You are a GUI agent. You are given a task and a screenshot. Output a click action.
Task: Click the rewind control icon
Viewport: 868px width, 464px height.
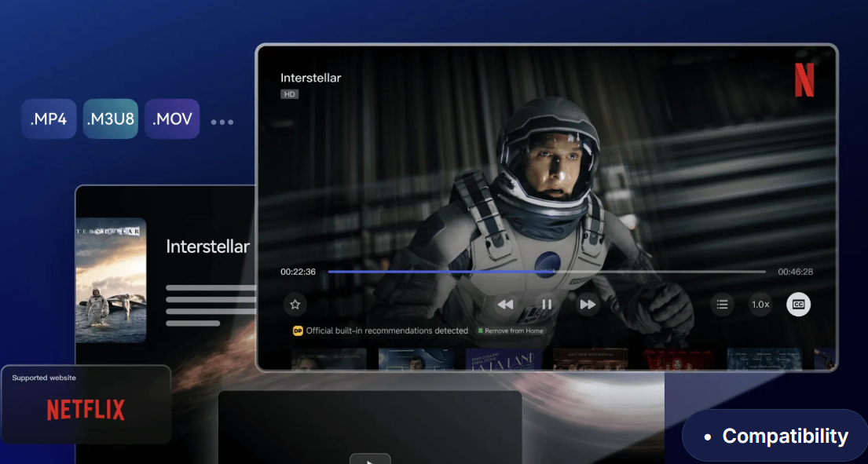(505, 304)
